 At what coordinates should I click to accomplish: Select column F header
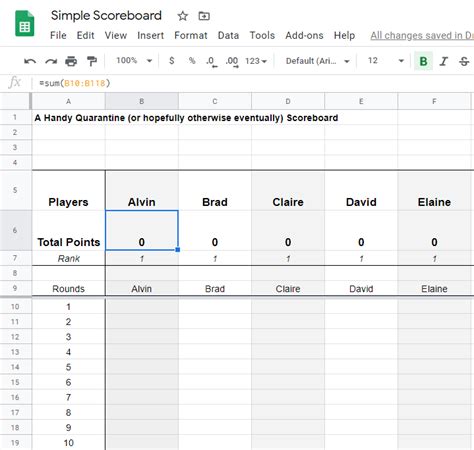tap(434, 101)
